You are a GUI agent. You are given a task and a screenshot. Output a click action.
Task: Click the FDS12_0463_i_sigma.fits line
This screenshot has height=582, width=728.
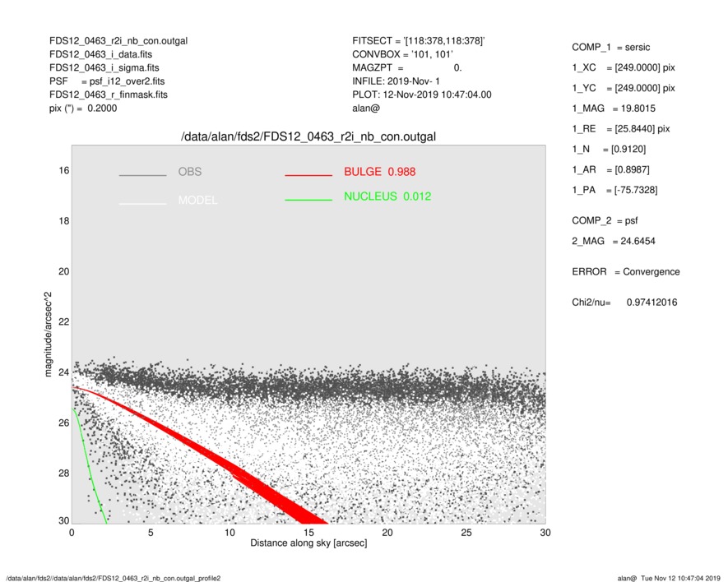click(x=104, y=67)
